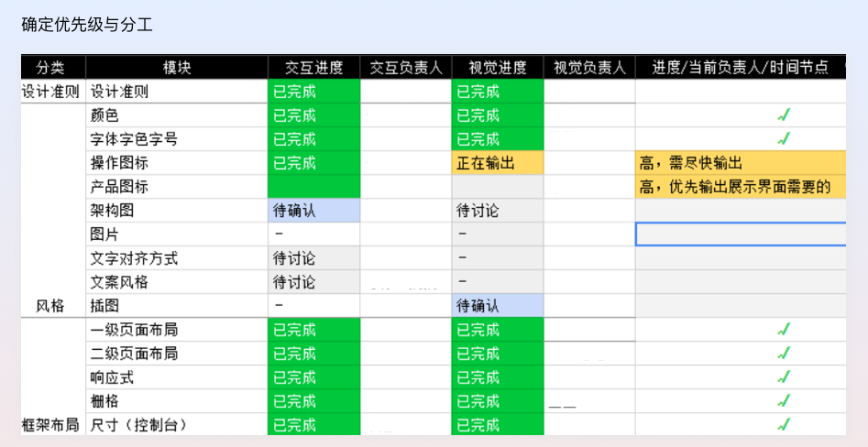
Task: Click 已完成 in 颜色 row's 视觉进度
Action: pyautogui.click(x=498, y=115)
